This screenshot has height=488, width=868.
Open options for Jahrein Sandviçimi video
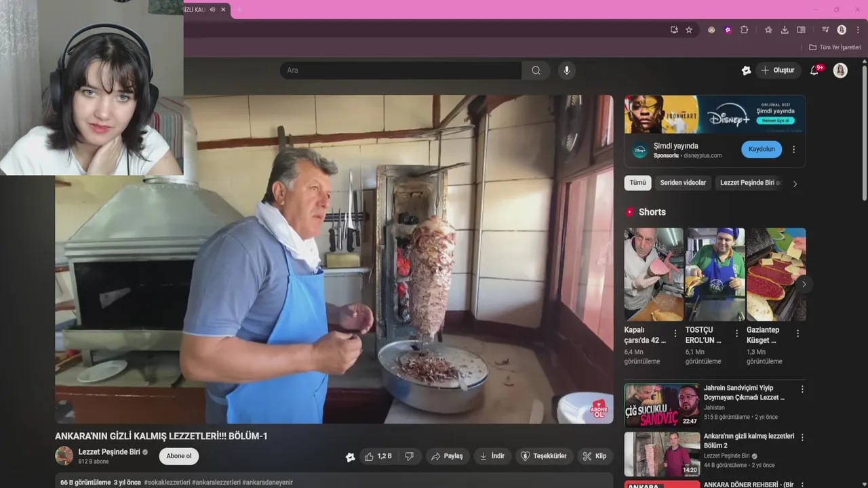(802, 390)
